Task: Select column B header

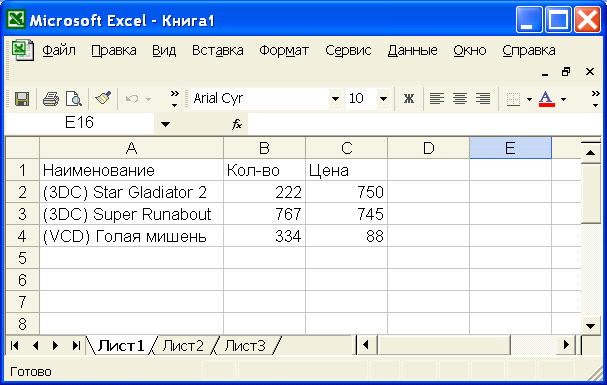Action: tap(264, 148)
